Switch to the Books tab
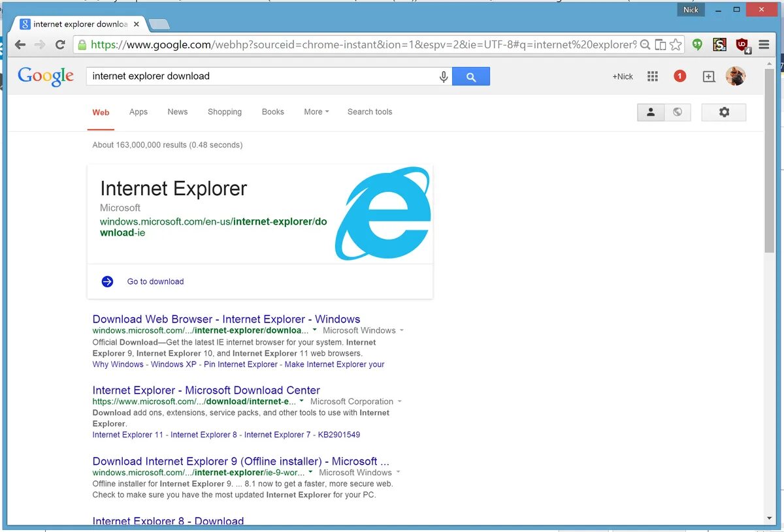 pos(273,112)
